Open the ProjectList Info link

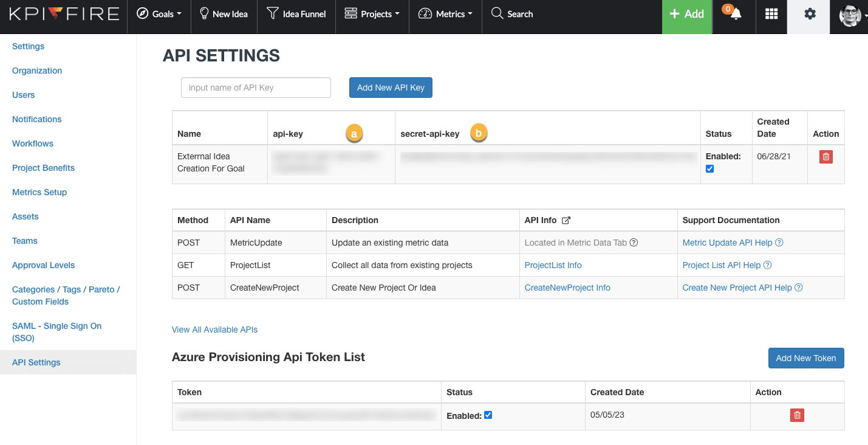[553, 265]
